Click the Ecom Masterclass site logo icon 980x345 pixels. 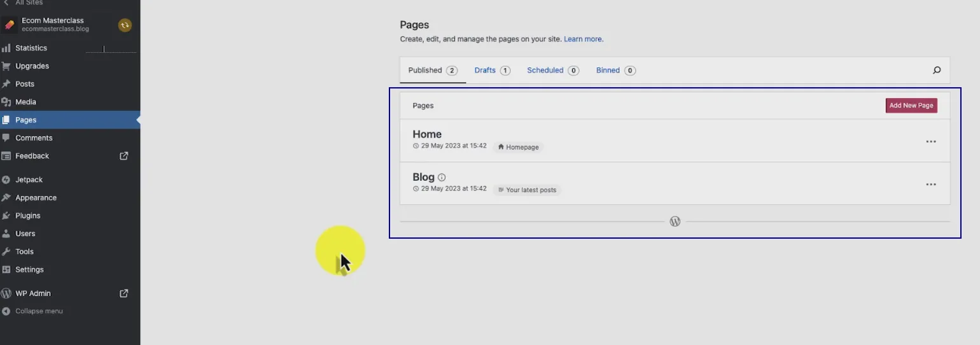point(9,25)
